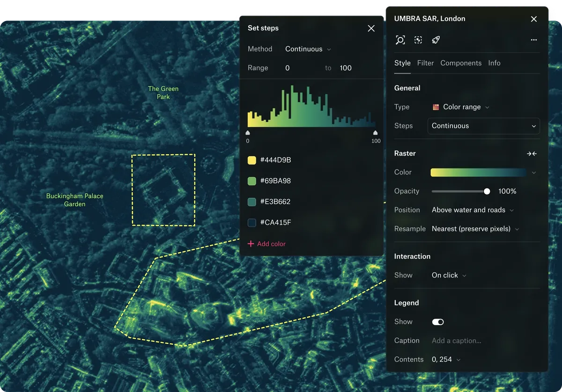Toggle the Legend Show switch

pos(438,322)
